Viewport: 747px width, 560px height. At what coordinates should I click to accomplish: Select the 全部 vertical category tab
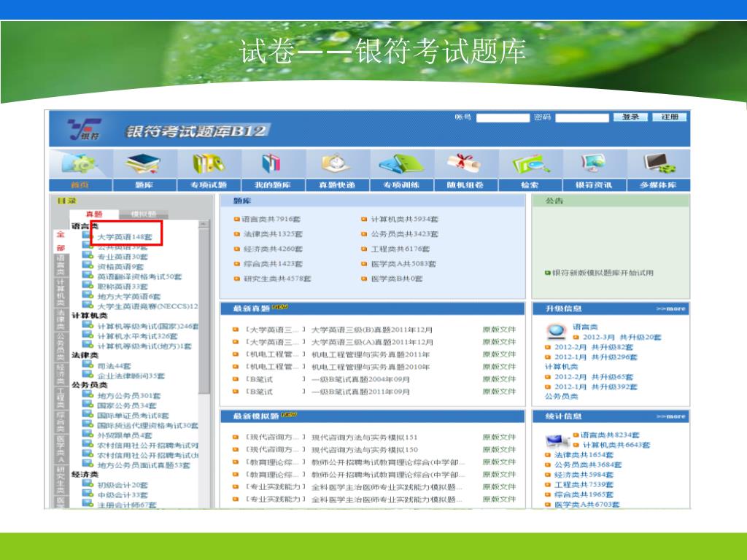click(61, 241)
